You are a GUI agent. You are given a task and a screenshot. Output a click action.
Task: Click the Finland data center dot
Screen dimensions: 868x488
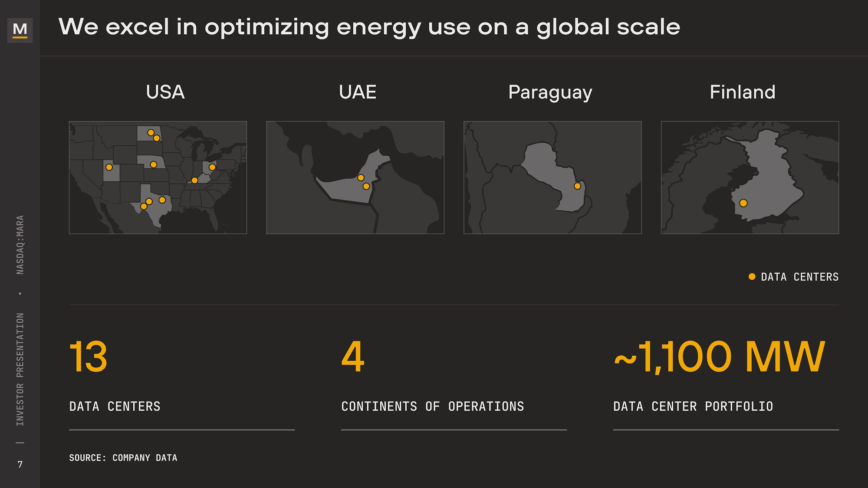[x=743, y=203]
